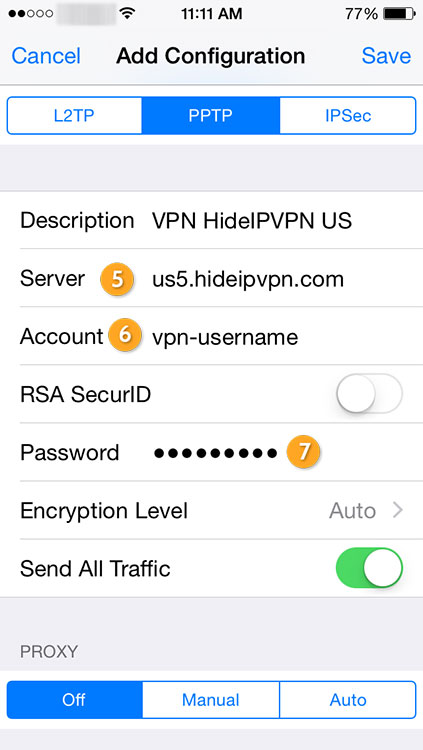Tap the orange step 5 marker
Viewport: 423px width, 750px height.
click(116, 279)
